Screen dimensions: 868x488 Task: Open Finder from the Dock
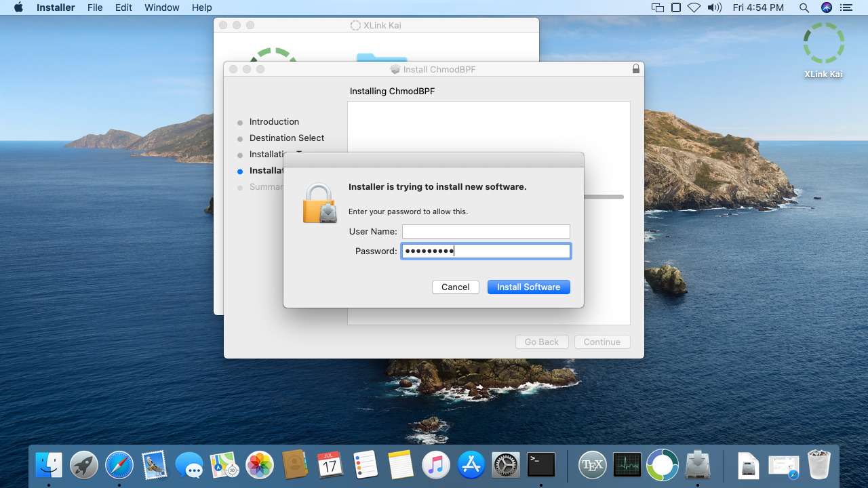49,465
